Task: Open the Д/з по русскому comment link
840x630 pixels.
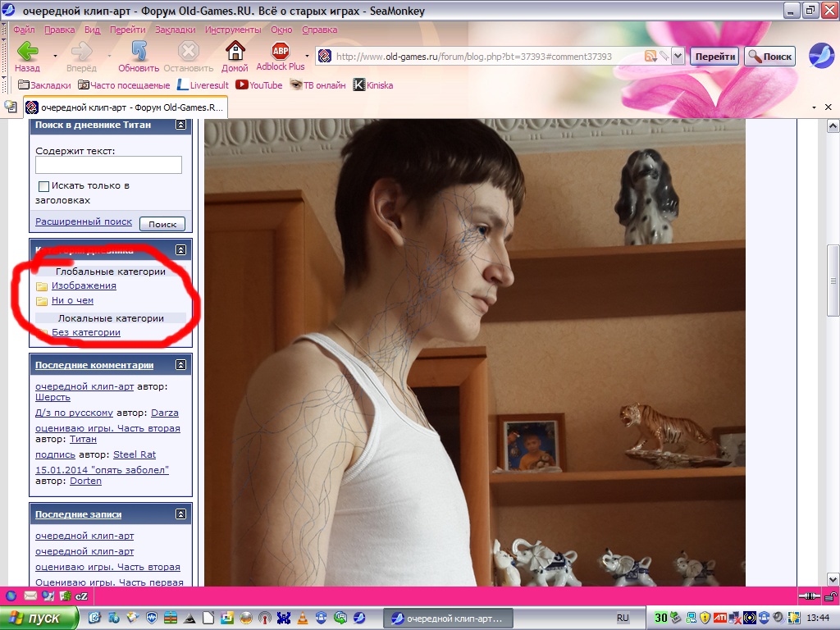Action: click(x=74, y=413)
